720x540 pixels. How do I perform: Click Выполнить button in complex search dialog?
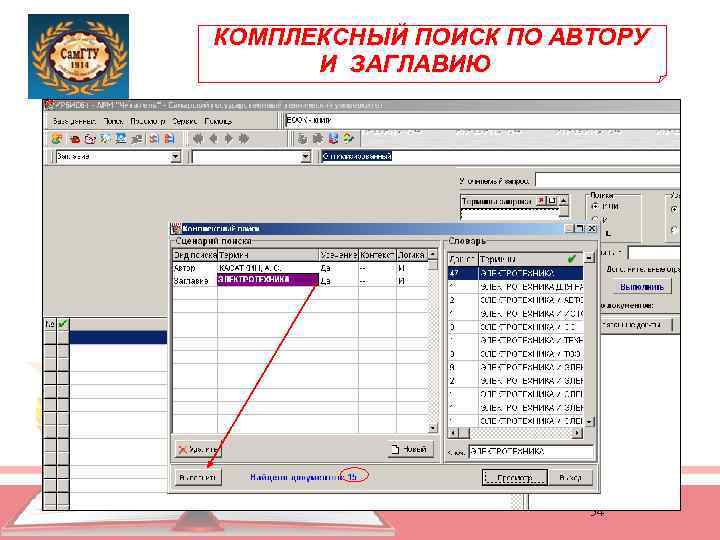click(197, 477)
